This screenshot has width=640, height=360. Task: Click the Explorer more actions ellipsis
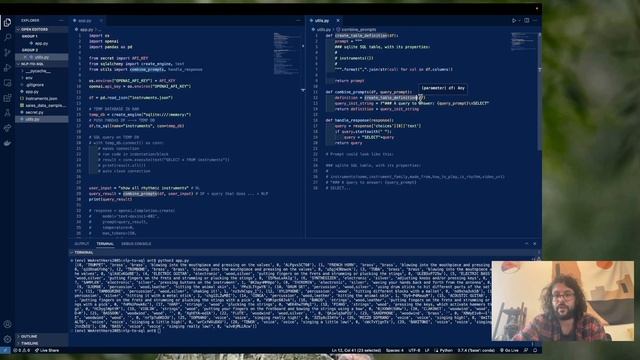[61, 20]
